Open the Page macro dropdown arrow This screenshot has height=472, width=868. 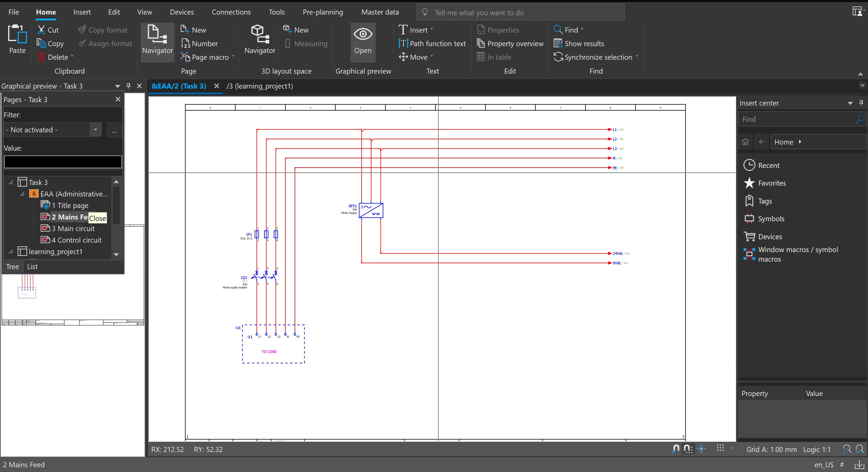[233, 56]
